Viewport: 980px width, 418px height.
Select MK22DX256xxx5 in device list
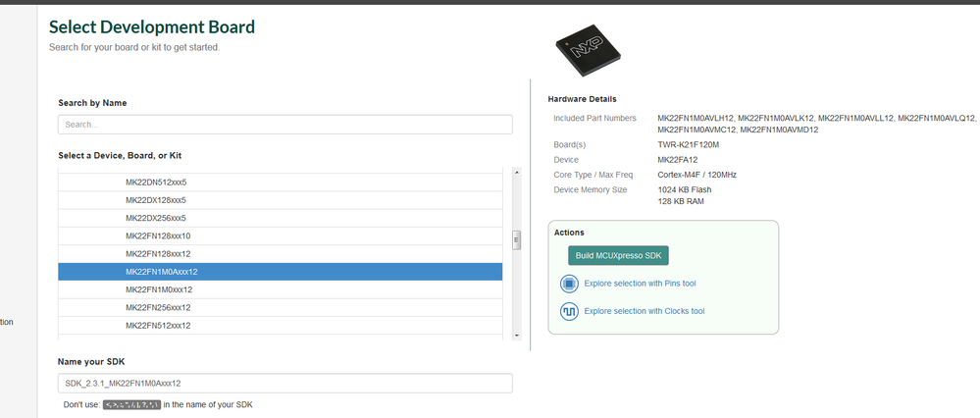click(x=280, y=218)
